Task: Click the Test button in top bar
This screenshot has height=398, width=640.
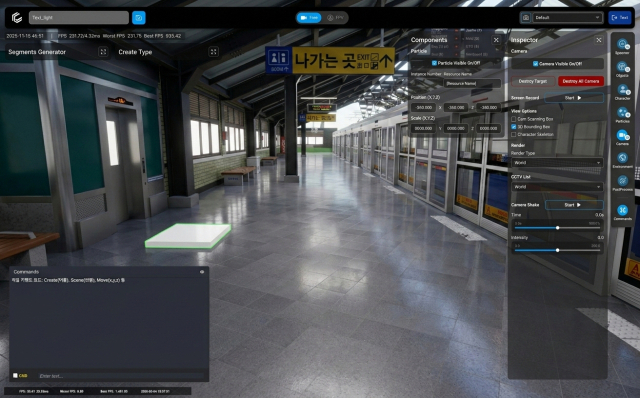Action: (620, 18)
